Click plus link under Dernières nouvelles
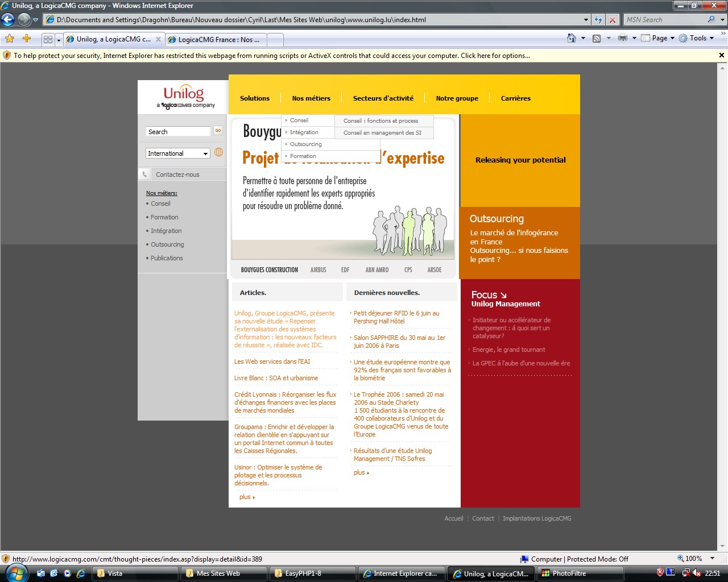The width and height of the screenshot is (728, 582). [x=361, y=472]
